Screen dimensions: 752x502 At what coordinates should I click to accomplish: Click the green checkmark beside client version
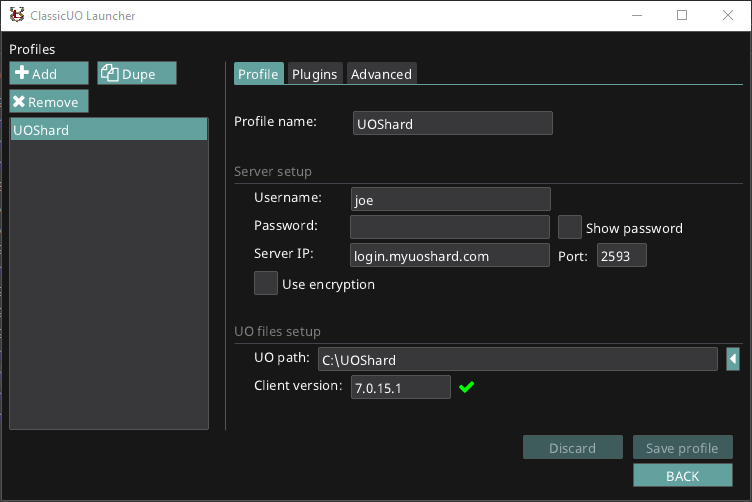coord(466,386)
